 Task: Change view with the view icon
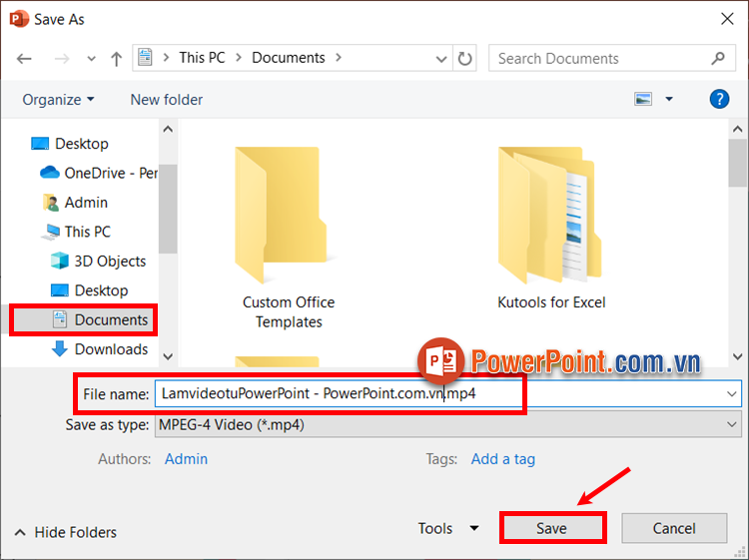pyautogui.click(x=643, y=99)
